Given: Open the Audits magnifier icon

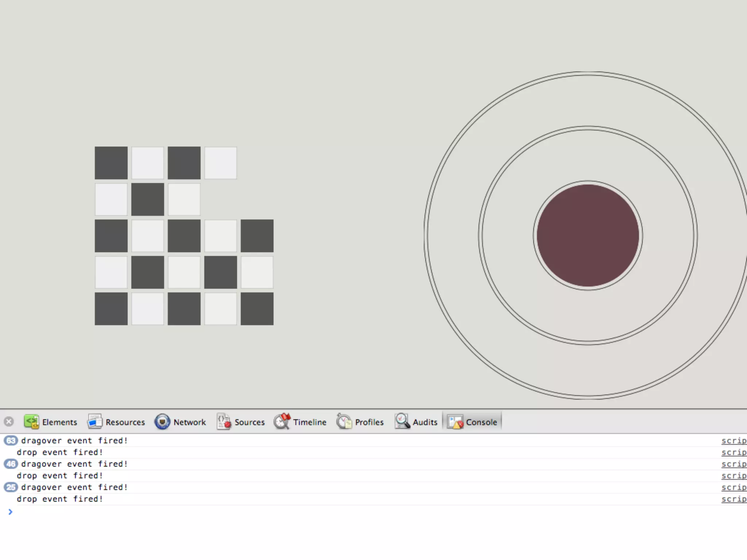Looking at the screenshot, I should (x=402, y=422).
